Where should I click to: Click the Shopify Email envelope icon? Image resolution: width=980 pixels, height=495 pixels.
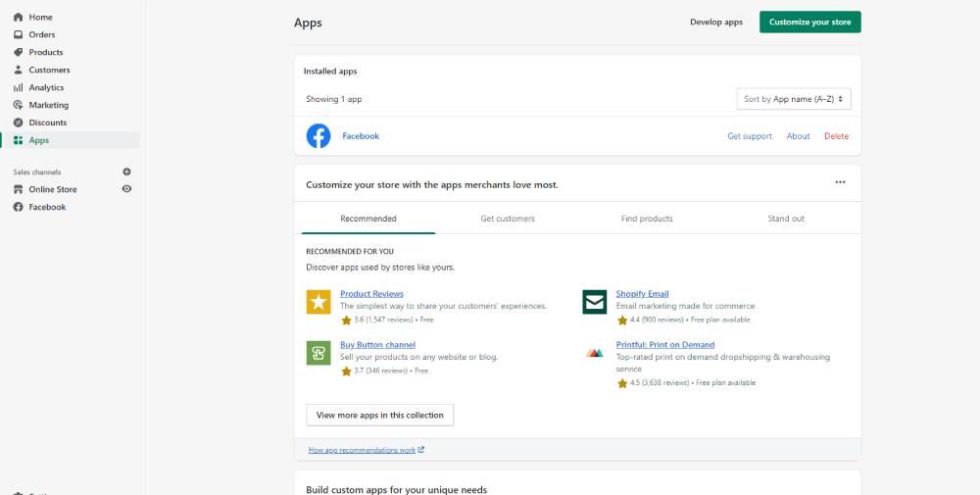pos(594,302)
